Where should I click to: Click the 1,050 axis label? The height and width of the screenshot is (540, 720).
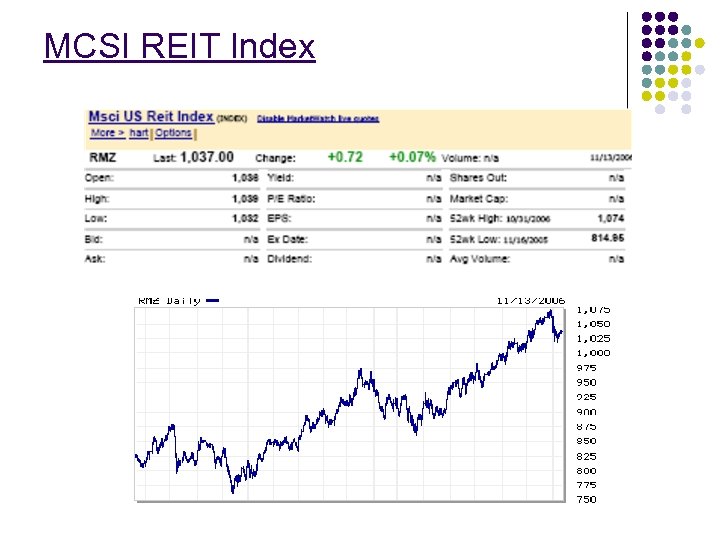593,324
